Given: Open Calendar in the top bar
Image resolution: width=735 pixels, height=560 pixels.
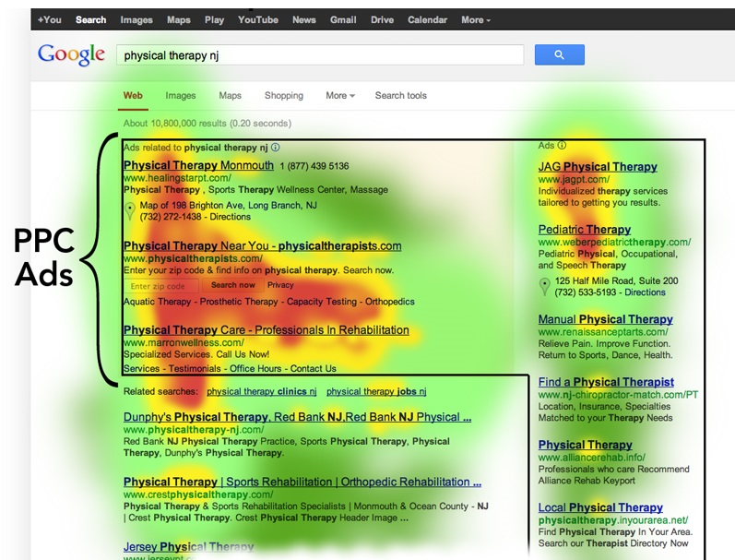Looking at the screenshot, I should click(427, 20).
